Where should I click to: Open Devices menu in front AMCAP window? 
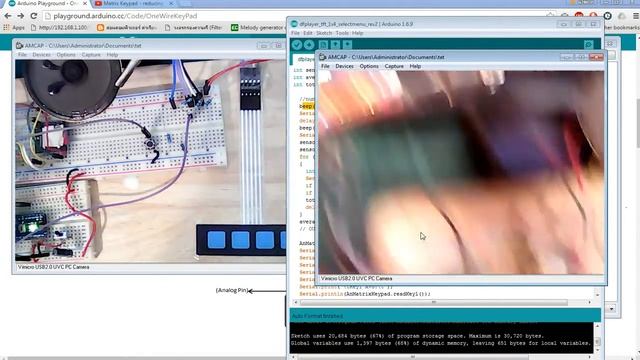(344, 66)
